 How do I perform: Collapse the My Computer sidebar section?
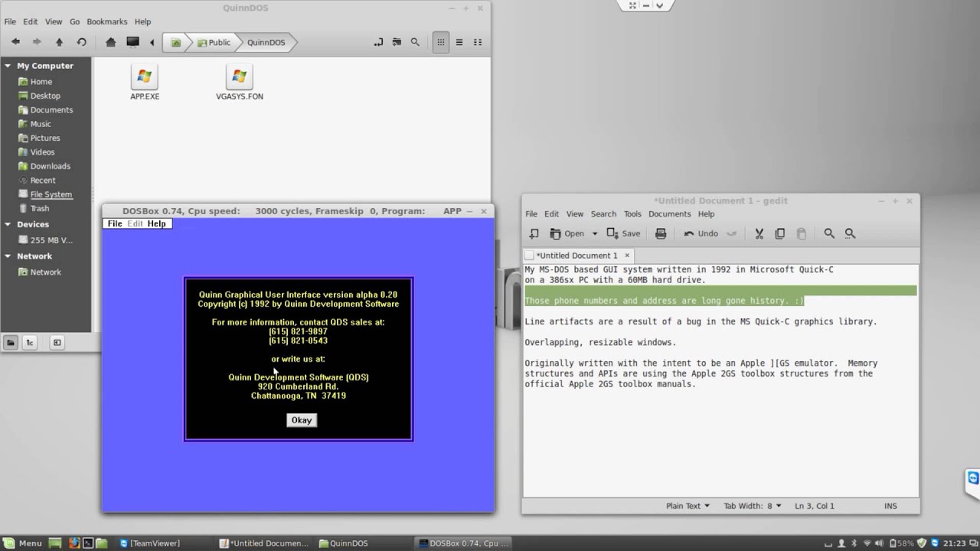[x=8, y=66]
